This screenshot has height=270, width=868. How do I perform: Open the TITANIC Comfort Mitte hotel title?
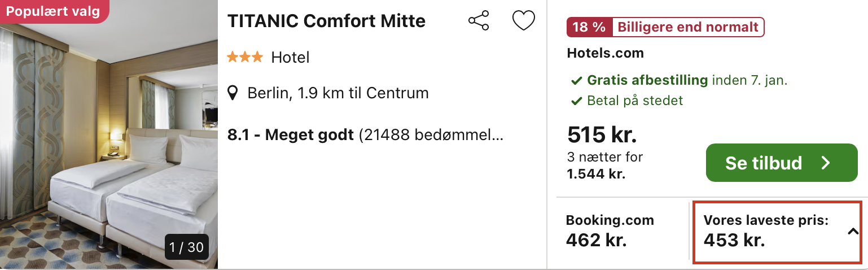click(x=326, y=21)
